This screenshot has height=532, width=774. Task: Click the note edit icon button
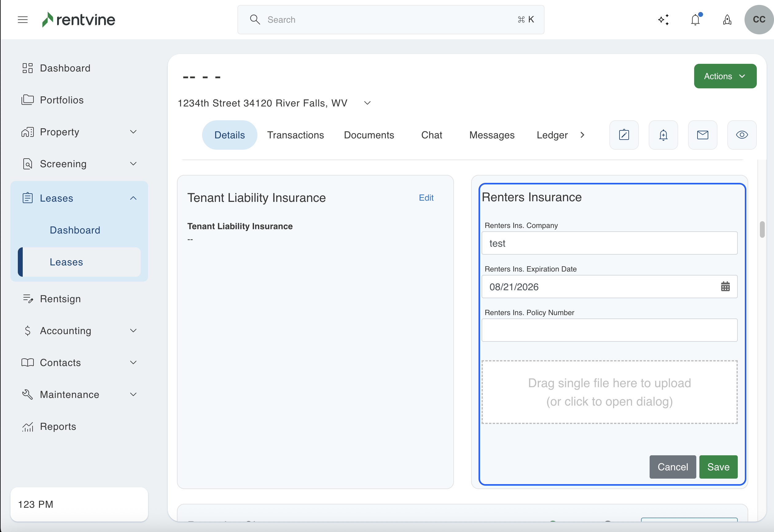[624, 135]
